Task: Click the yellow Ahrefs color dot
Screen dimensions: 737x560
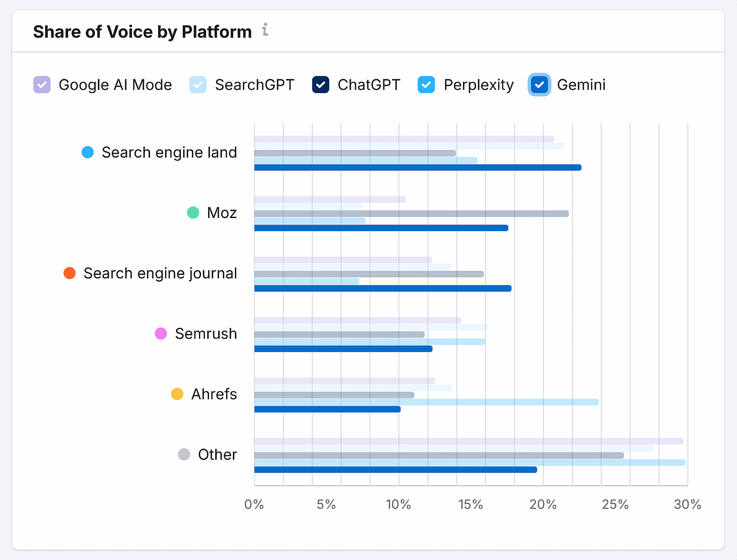Action: coord(177,394)
